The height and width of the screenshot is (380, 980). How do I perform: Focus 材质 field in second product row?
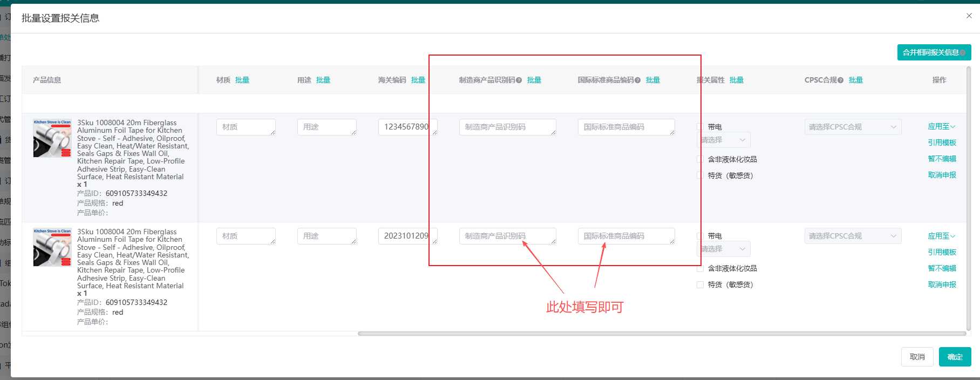(x=246, y=236)
